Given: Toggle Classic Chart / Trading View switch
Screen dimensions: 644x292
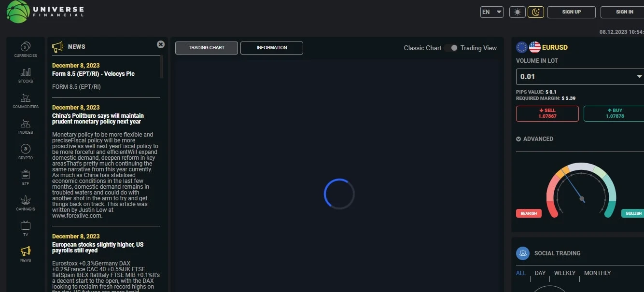Looking at the screenshot, I should pos(451,48).
